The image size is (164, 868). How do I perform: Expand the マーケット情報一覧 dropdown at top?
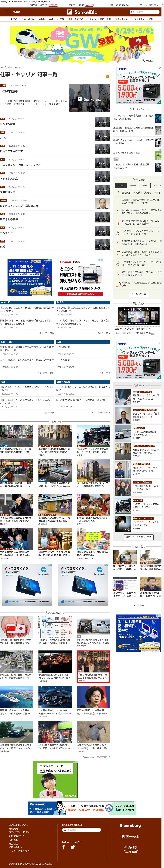(x=149, y=5)
